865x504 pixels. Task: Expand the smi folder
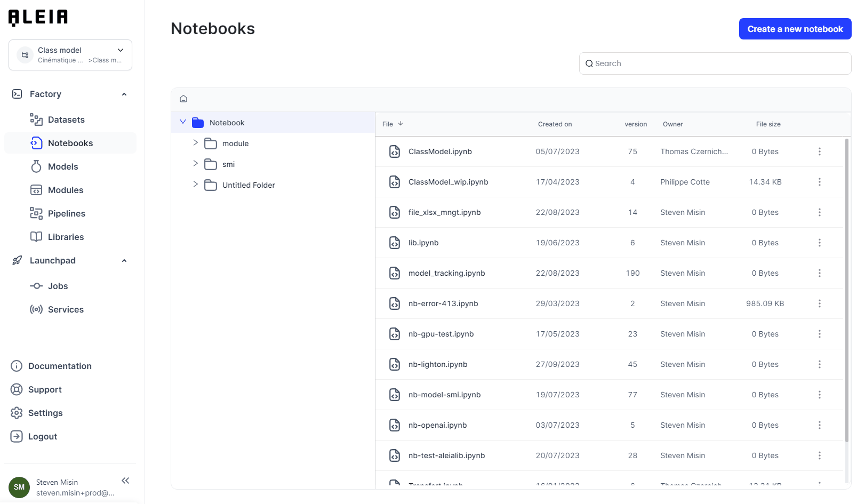pos(196,164)
